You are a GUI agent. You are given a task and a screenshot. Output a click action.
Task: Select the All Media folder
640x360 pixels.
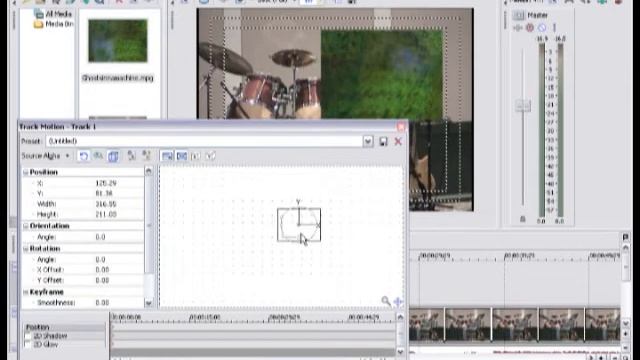[53, 14]
